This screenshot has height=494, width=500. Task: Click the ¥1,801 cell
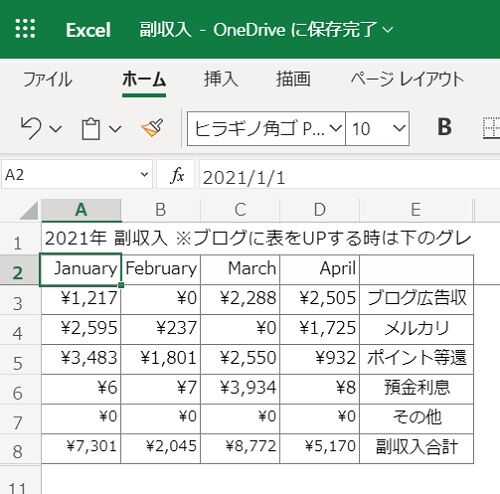[161, 359]
